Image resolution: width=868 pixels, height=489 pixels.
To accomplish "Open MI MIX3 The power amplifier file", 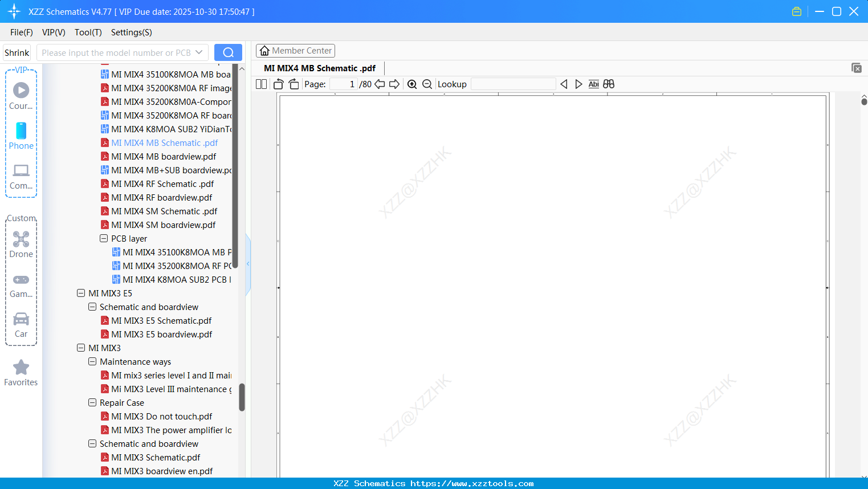I will tap(172, 430).
